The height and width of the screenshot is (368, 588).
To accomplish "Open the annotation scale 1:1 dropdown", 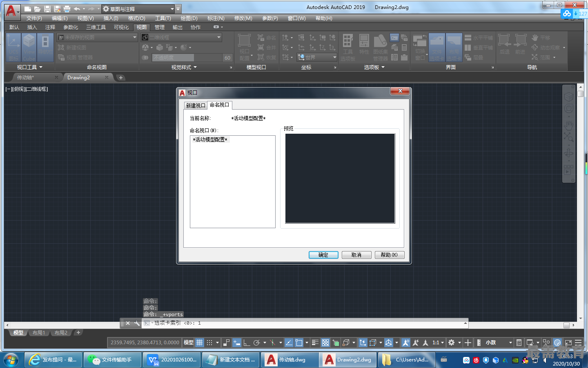I will tap(438, 343).
